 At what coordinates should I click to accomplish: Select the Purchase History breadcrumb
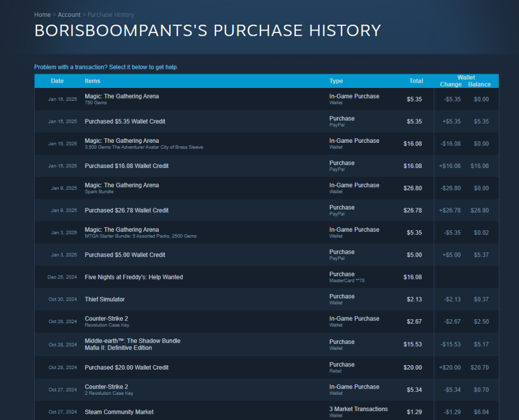click(110, 15)
